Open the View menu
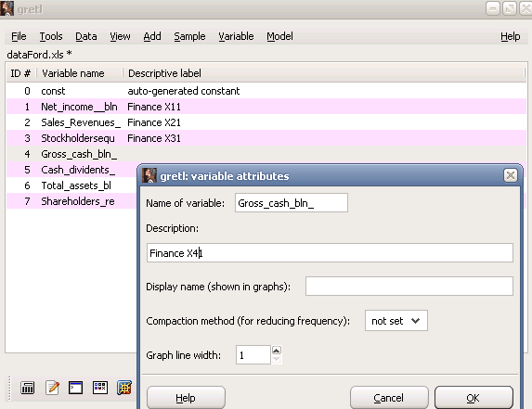 pos(120,36)
